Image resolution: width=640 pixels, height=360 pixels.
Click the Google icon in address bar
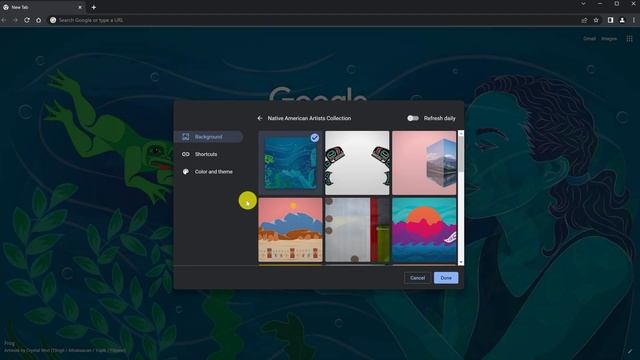click(x=53, y=20)
